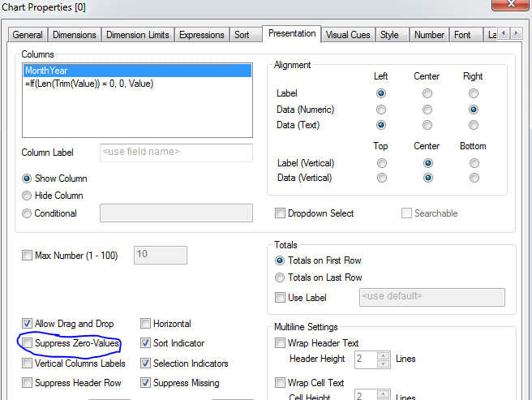Click the Header Height lines field
The image size is (532, 400).
366,359
